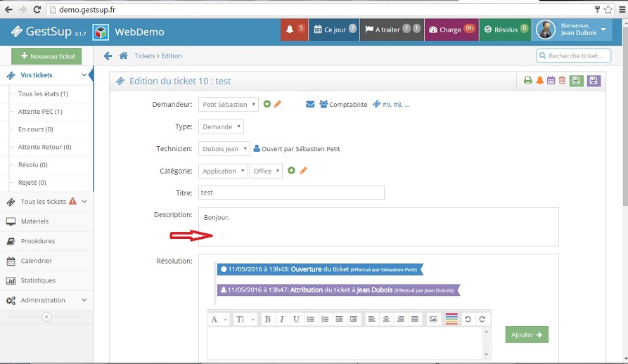Image resolution: width=628 pixels, height=364 pixels.
Task: Click the Ajouter button
Action: click(527, 334)
